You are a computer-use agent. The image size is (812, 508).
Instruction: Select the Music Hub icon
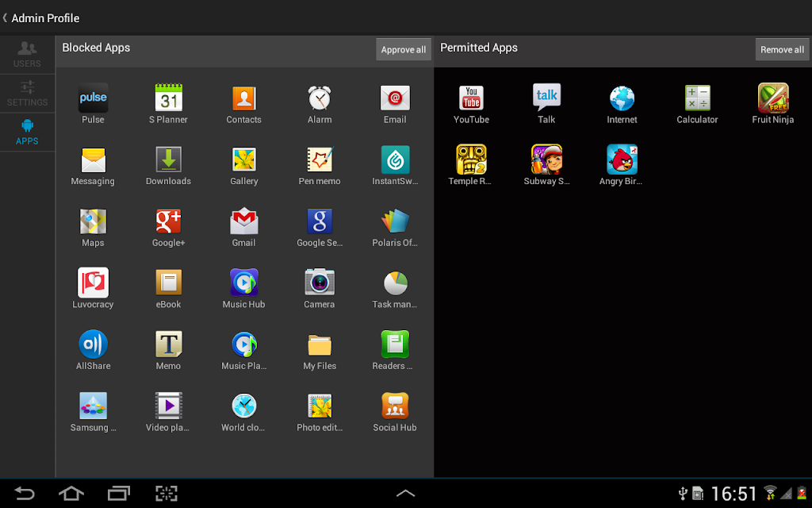(x=244, y=283)
